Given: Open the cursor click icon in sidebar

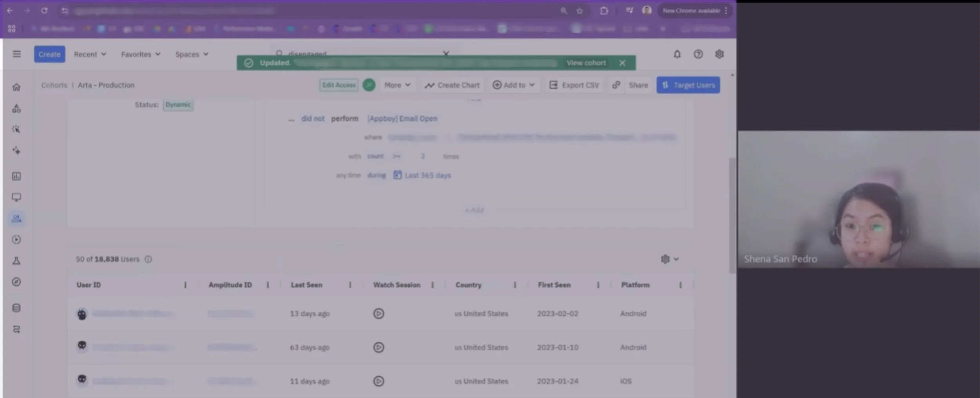Looking at the screenshot, I should [x=16, y=129].
